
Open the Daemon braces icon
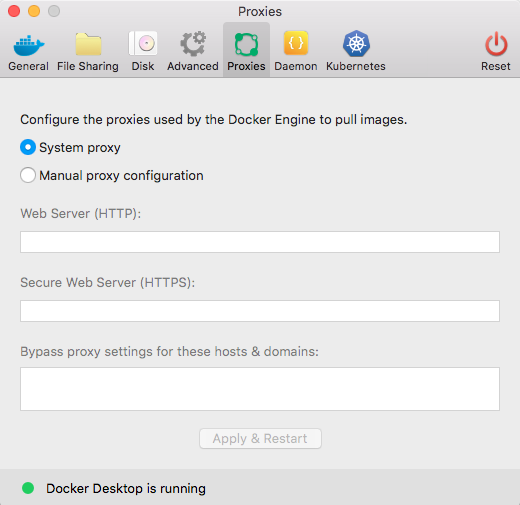click(x=296, y=43)
